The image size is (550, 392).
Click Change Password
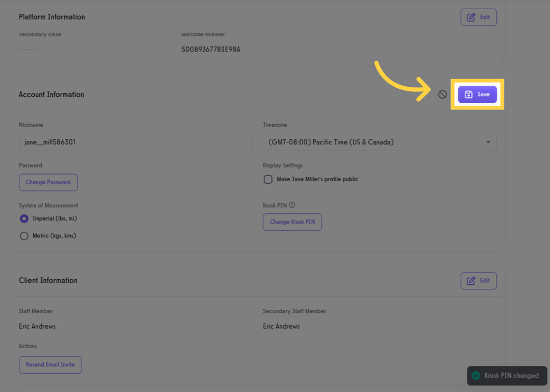tap(48, 182)
